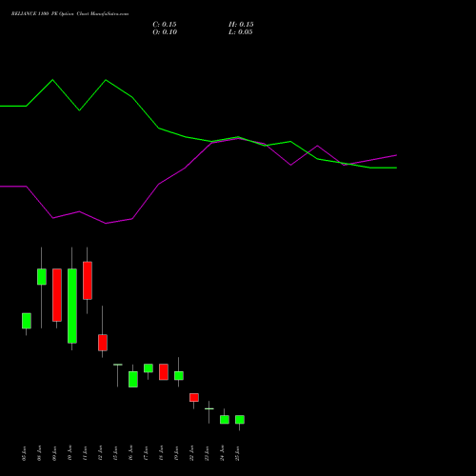Click the RELIANCE PE Option chart title
Viewport: 476px width, 476px height.
(x=69, y=14)
